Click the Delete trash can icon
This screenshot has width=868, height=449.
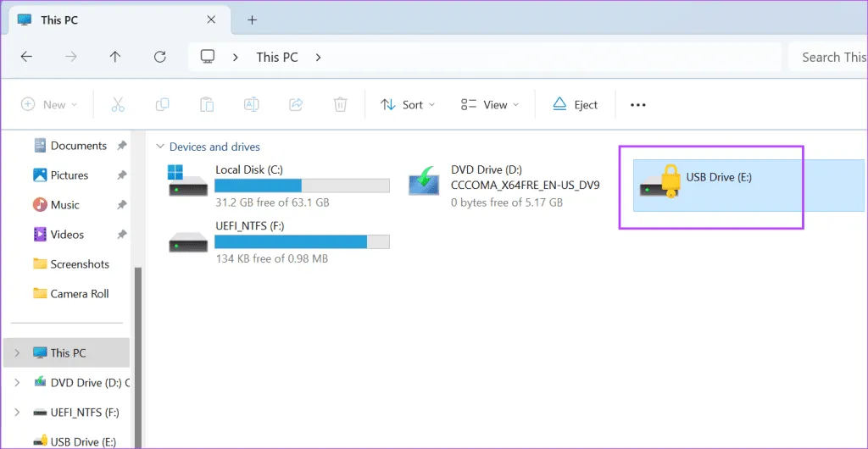(x=340, y=105)
